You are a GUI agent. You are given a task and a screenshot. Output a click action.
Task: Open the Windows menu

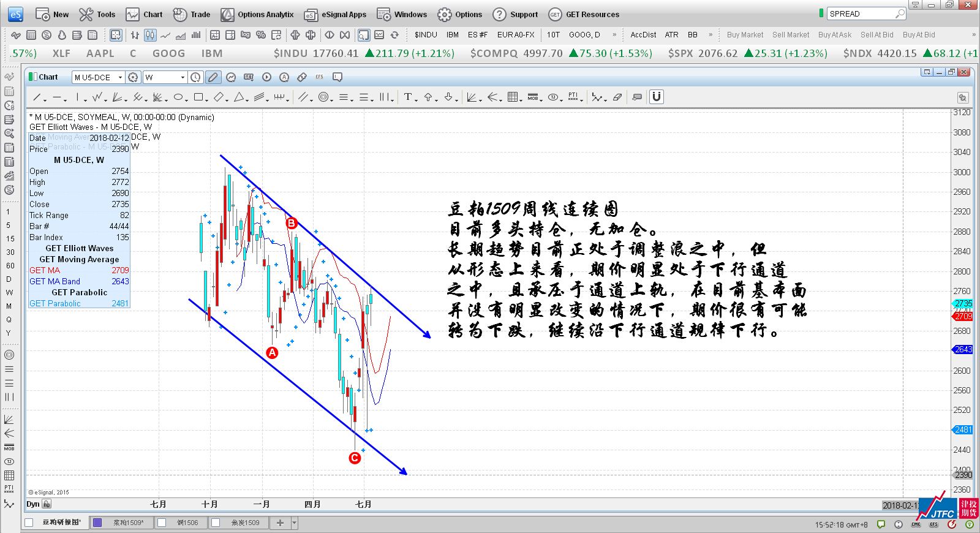(402, 14)
